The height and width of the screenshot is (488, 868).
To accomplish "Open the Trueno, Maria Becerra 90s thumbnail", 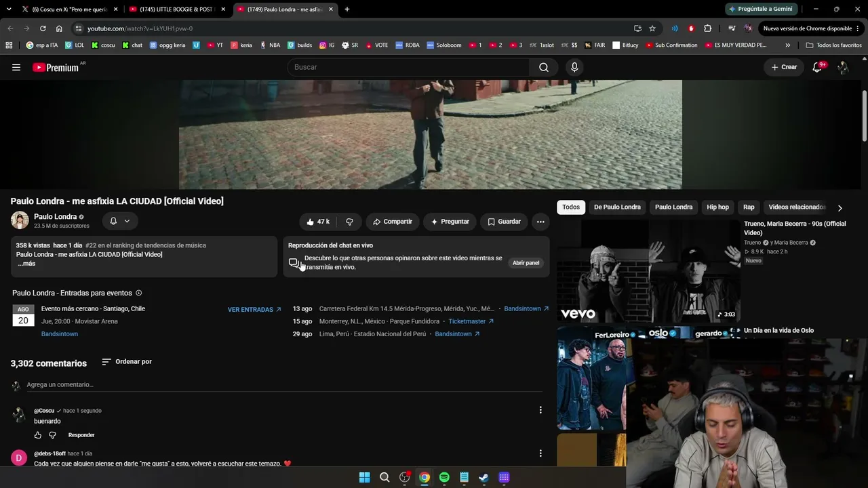I will 648,270.
